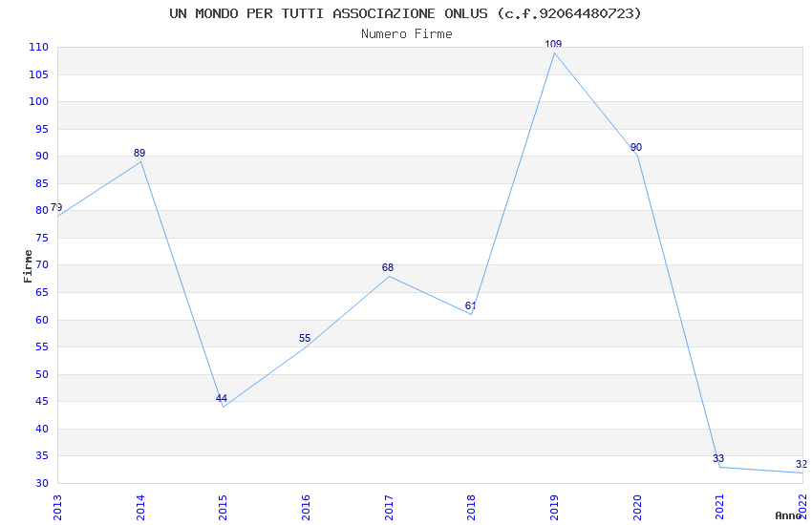The width and height of the screenshot is (812, 525).
Task: Click the y-axis tick value 85
Action: click(41, 183)
